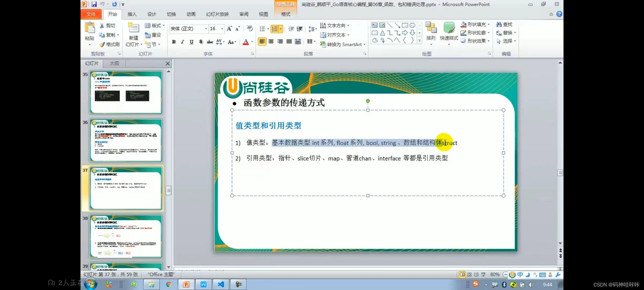This screenshot has width=644, height=290.
Task: Toggle right text alignment
Action: point(280,41)
